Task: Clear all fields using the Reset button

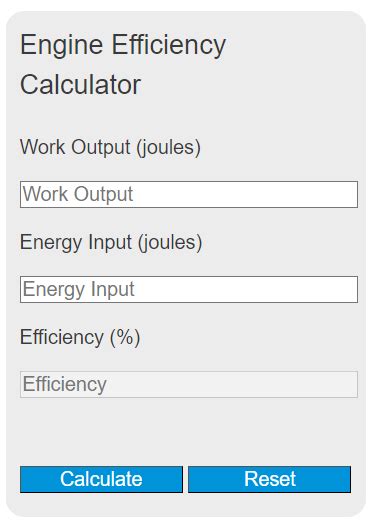Action: (x=269, y=479)
